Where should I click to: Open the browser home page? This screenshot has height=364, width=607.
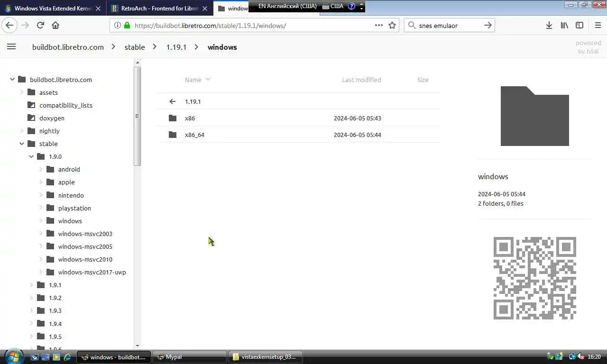click(55, 25)
